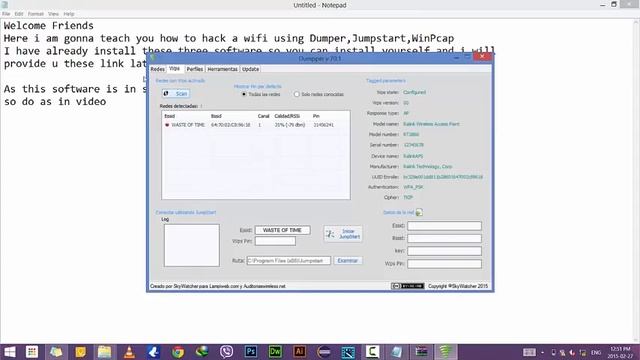This screenshot has width=640, height=360.
Task: Open the clock and date in tray
Action: [621, 352]
